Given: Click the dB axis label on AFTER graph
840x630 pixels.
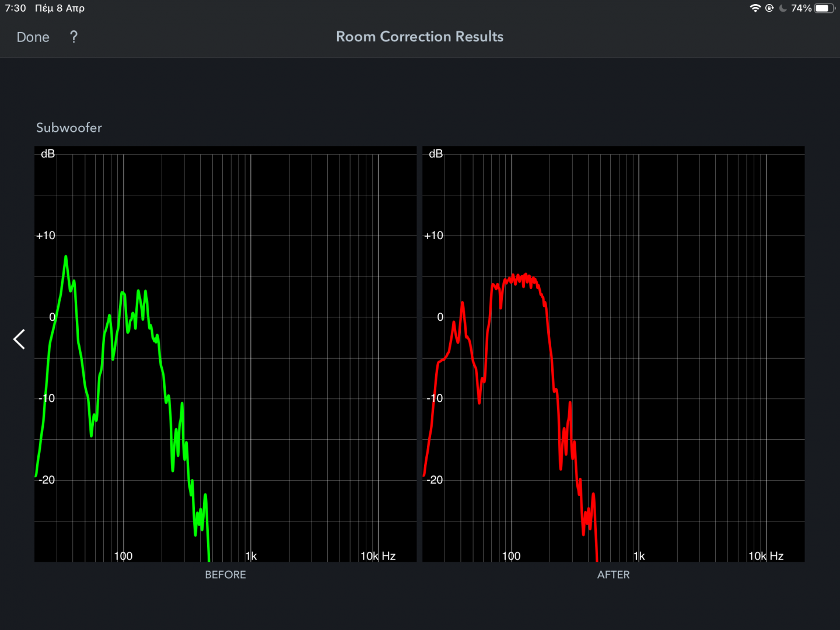Looking at the screenshot, I should [436, 154].
